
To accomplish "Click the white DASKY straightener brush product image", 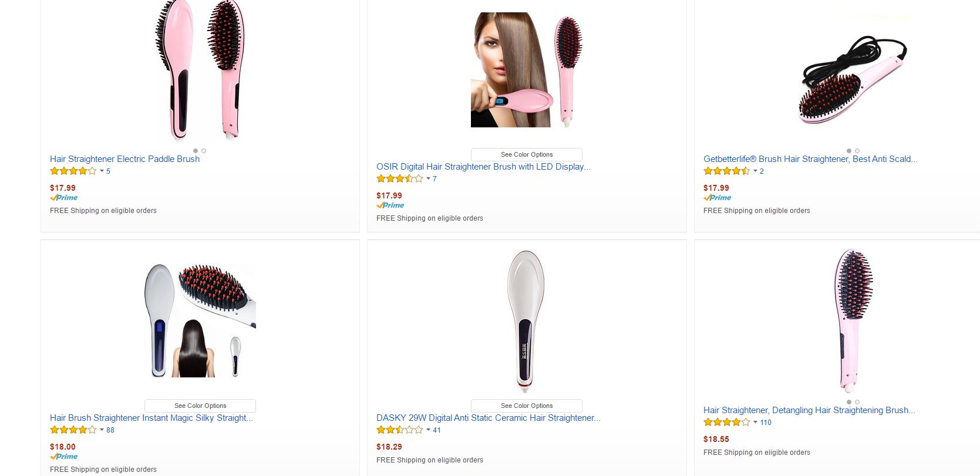I will tap(526, 320).
